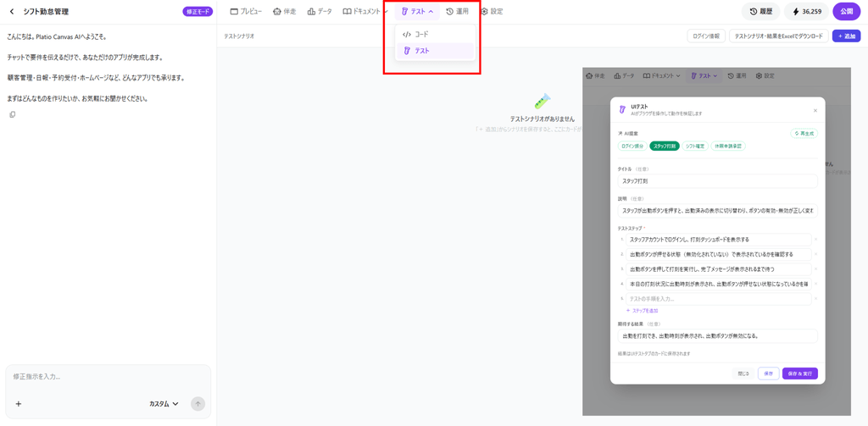
Task: Go back using the arrow beside シフト勤怠管理
Action: 12,12
